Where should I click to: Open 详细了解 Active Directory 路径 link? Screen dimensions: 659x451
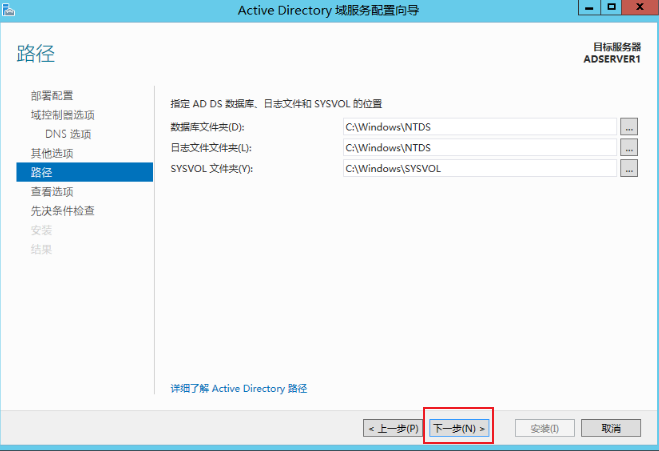pos(239,388)
